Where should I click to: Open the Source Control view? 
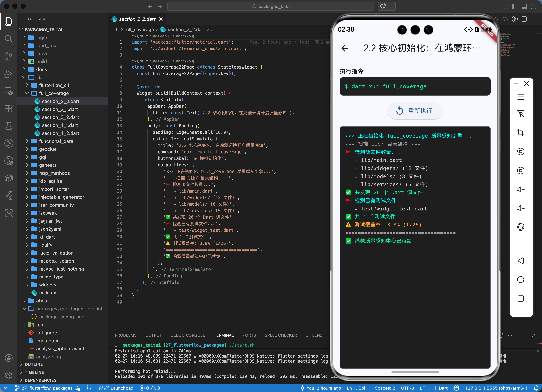(x=9, y=56)
